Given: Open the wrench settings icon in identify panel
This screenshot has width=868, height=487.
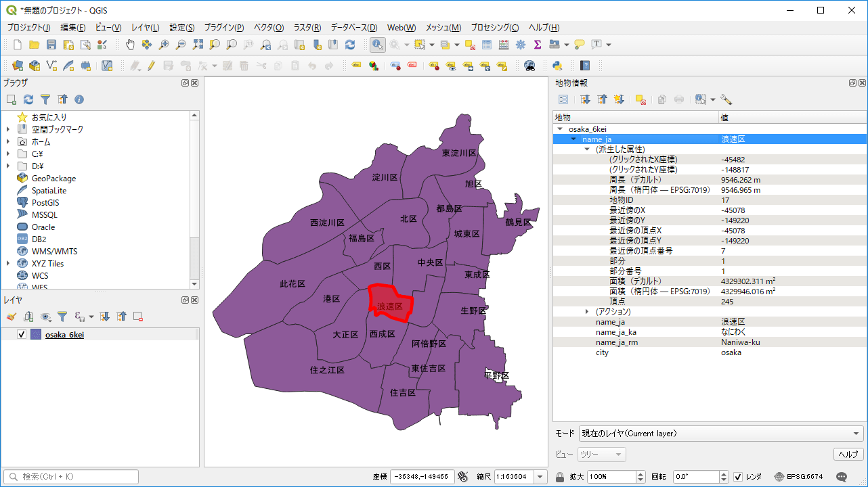Looking at the screenshot, I should (726, 99).
